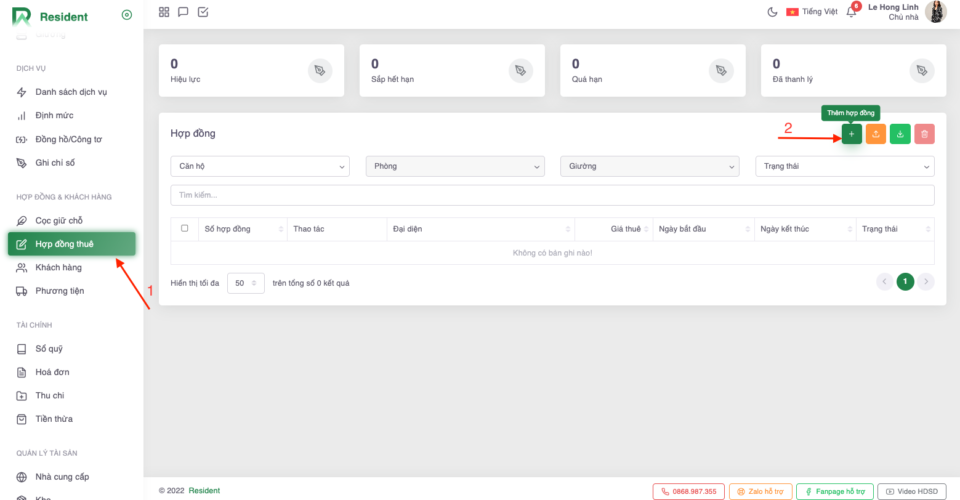Viewport: 960px width, 500px height.
Task: Click the Tìm kiếm search field
Action: [x=552, y=195]
